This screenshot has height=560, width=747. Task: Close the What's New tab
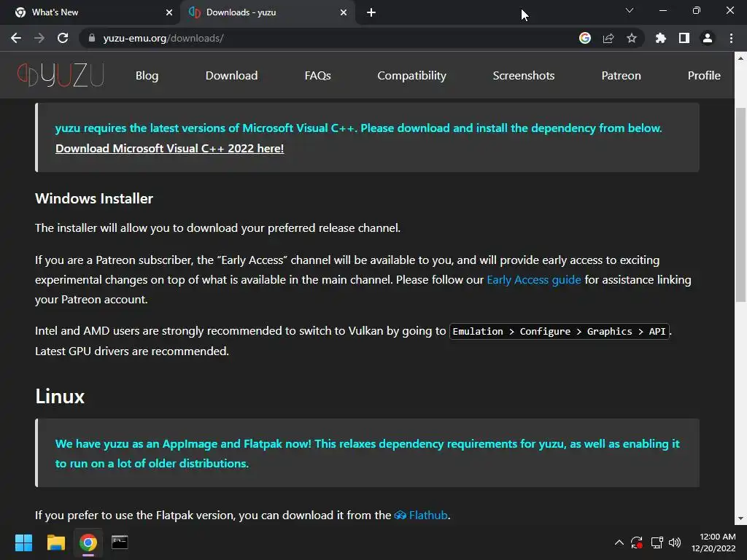(169, 12)
